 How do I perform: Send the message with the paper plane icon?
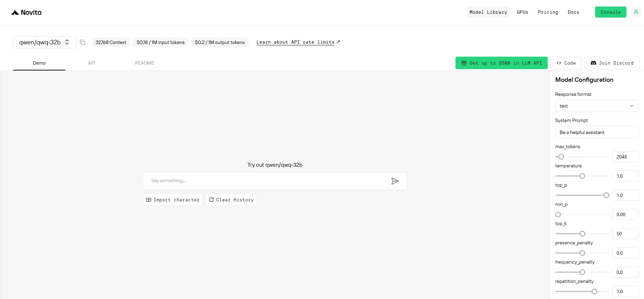coord(395,181)
